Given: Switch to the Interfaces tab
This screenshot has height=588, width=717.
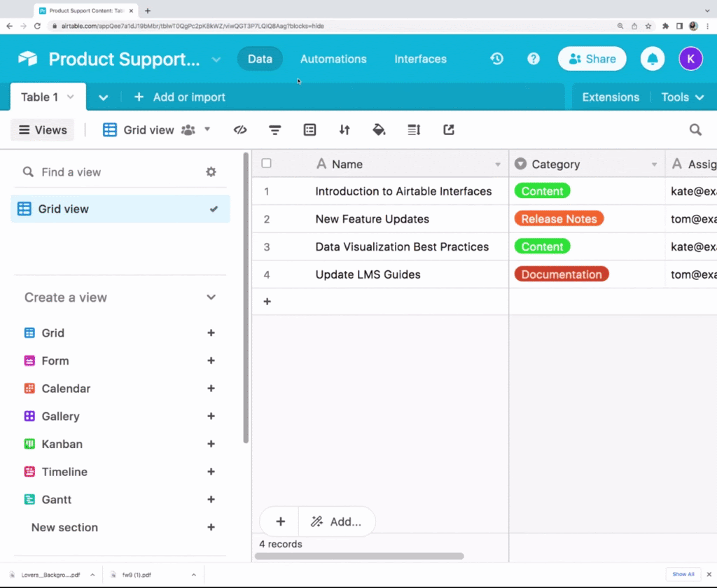Looking at the screenshot, I should 420,59.
